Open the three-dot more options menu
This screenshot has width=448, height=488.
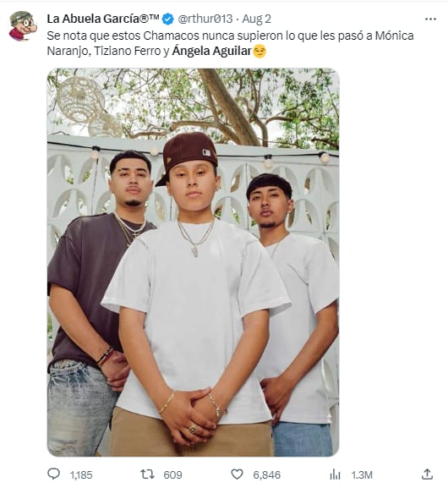430,19
